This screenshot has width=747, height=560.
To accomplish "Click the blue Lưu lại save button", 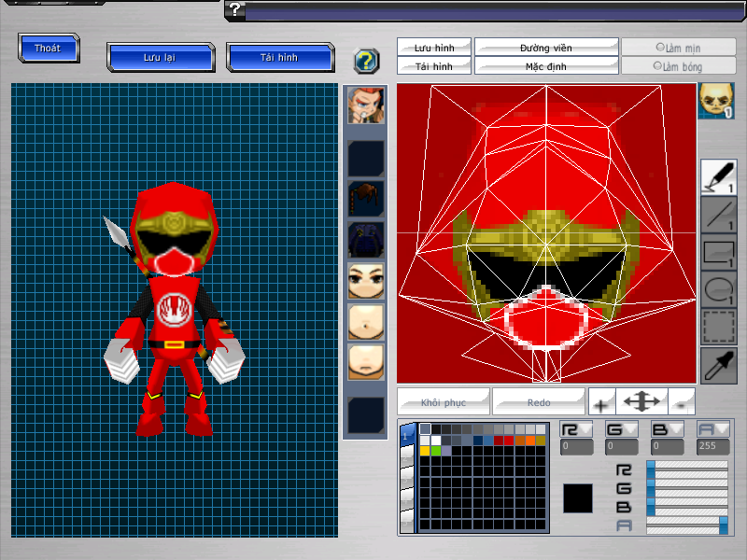I will point(161,57).
